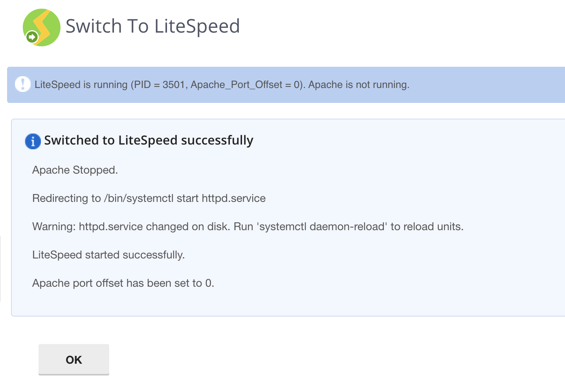Viewport: 565px width, 392px height.
Task: Click the green arrow badge on the logo
Action: click(32, 37)
